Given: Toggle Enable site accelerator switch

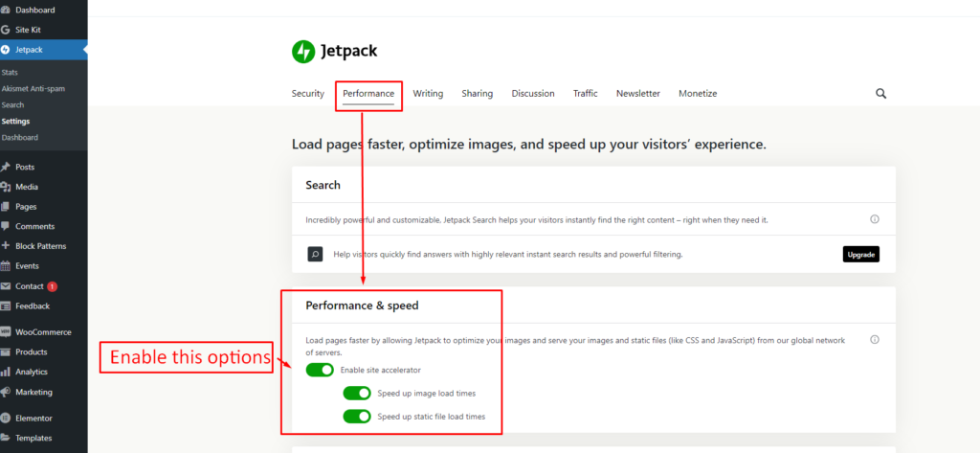Looking at the screenshot, I should 320,370.
